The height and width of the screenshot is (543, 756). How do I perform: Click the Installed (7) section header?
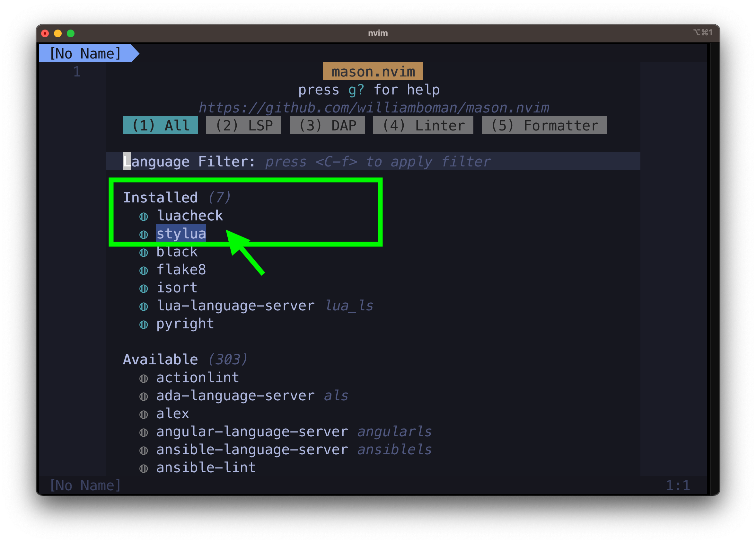pos(177,198)
